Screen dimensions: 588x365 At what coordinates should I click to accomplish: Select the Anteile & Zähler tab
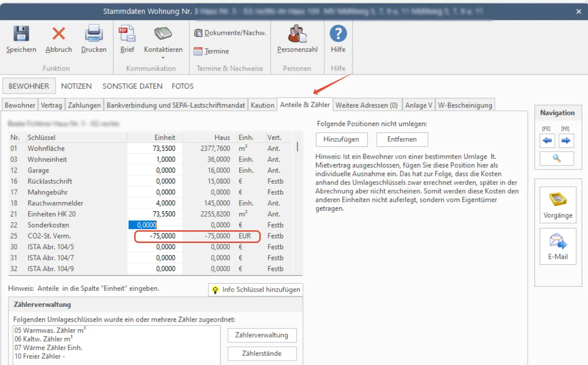[x=305, y=105]
